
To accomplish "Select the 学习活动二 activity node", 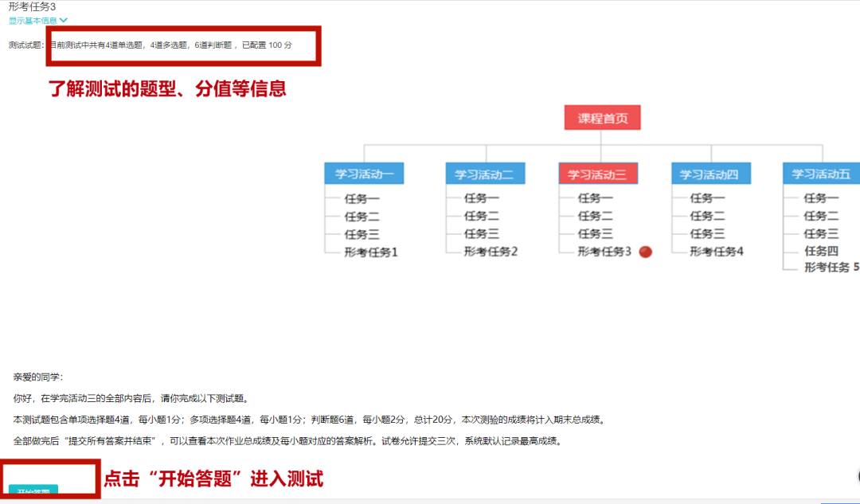I will (x=487, y=173).
